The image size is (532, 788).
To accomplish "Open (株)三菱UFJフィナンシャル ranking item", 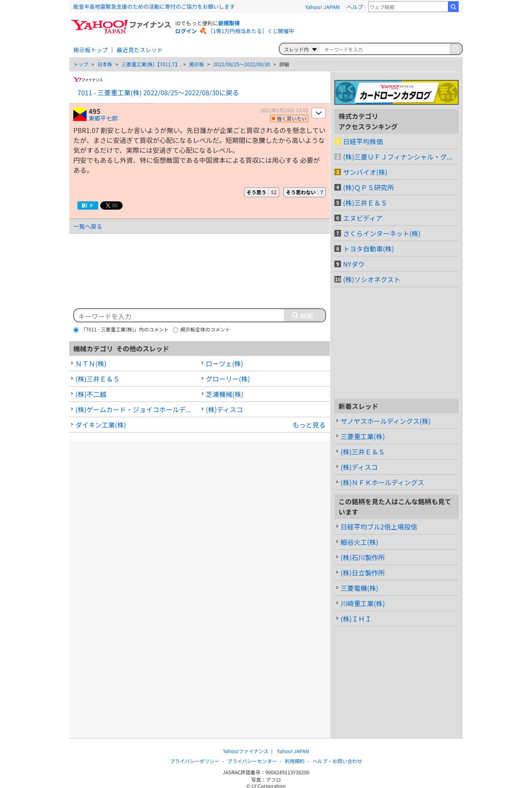I will coord(398,157).
